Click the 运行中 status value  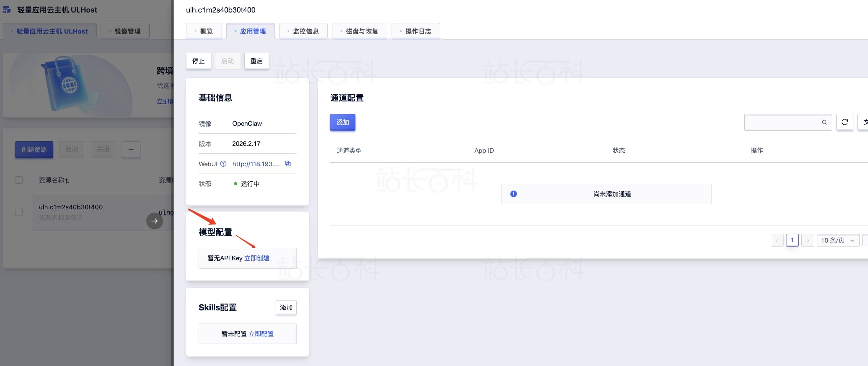click(250, 184)
